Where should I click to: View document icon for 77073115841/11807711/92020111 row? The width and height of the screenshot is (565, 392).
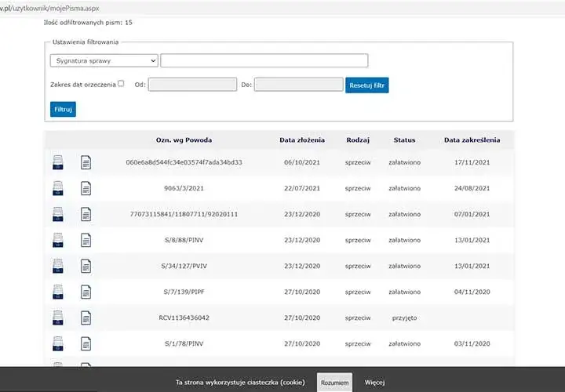tap(86, 214)
